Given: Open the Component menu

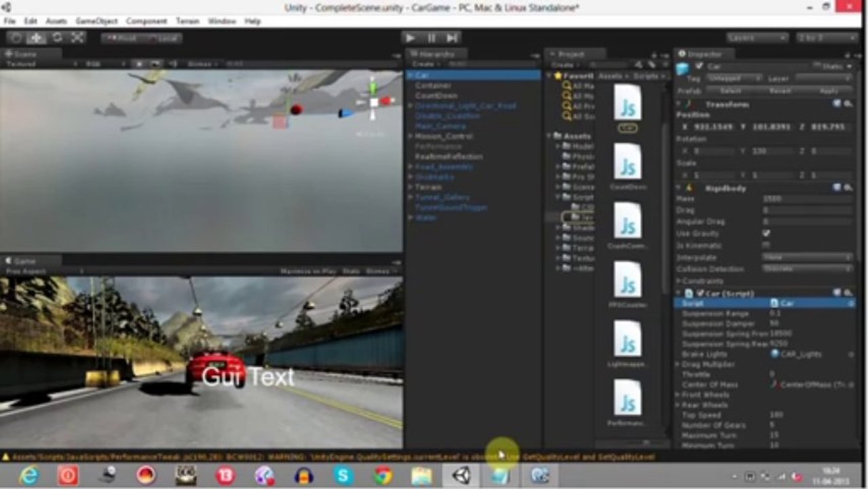Looking at the screenshot, I should click(147, 22).
